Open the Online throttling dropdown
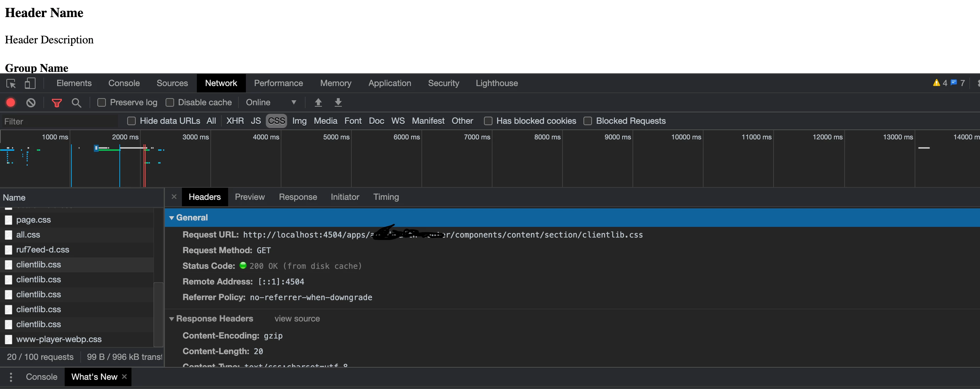 tap(271, 102)
